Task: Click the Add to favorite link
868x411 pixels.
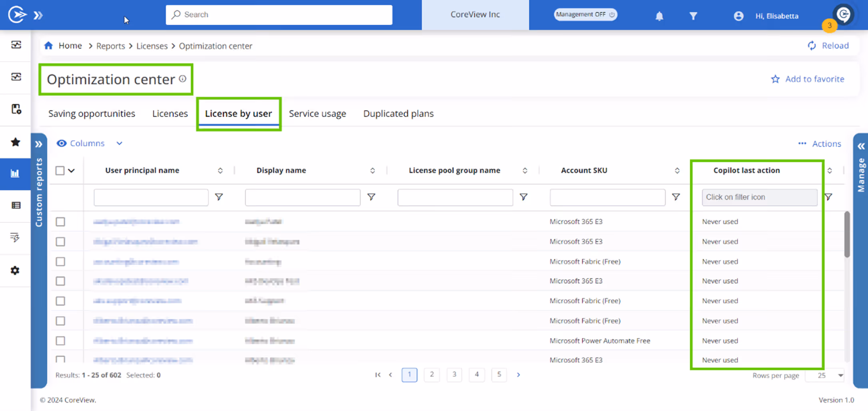Action: coord(814,79)
